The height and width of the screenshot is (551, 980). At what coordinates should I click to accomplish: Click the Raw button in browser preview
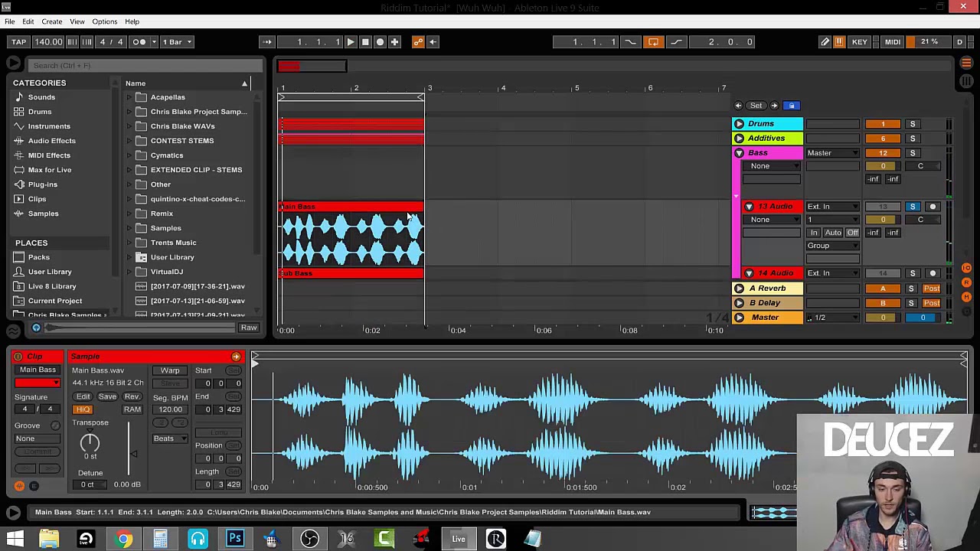tap(249, 328)
